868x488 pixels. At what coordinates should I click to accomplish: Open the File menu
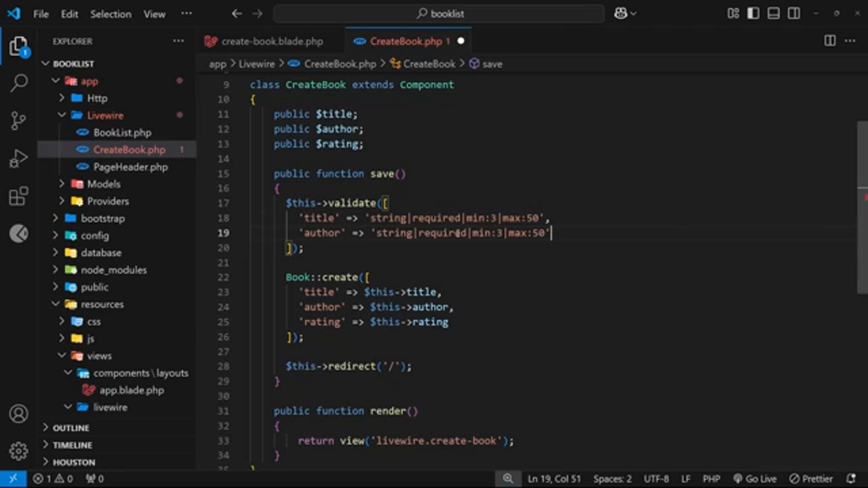pyautogui.click(x=41, y=14)
